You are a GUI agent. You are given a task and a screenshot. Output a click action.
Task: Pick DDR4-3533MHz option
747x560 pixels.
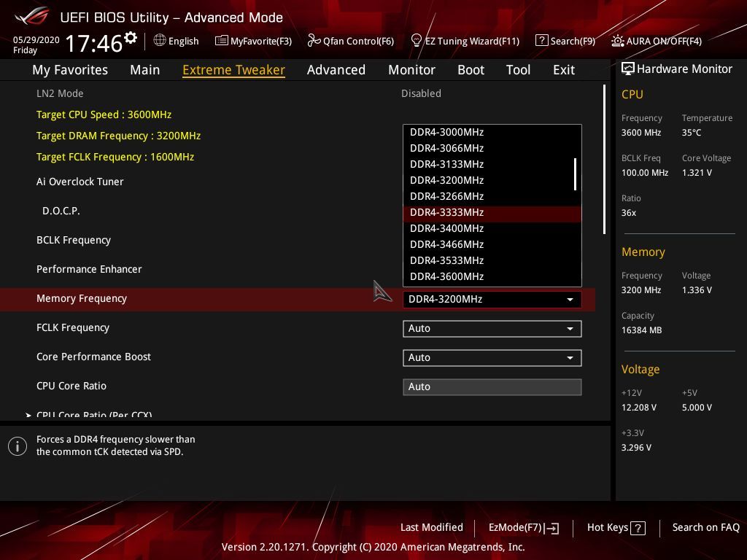[492, 260]
